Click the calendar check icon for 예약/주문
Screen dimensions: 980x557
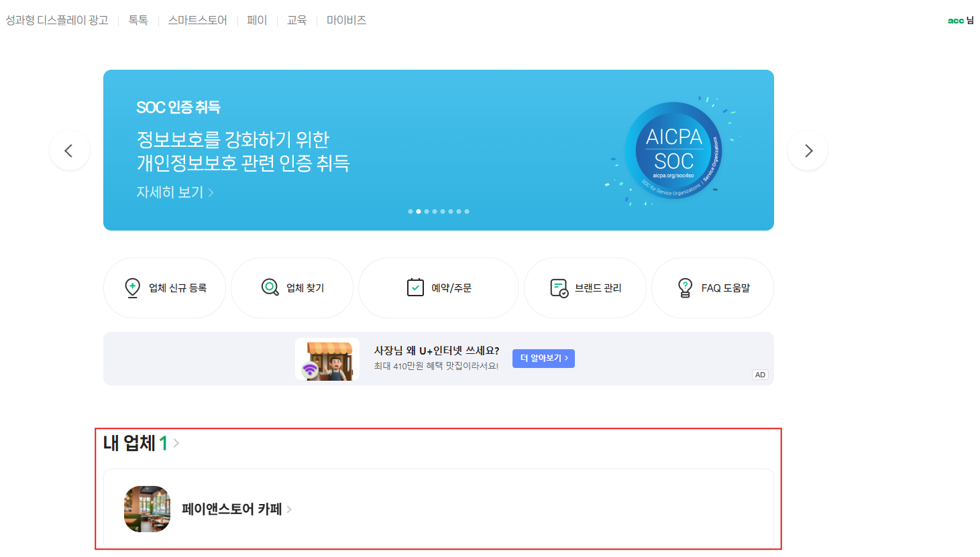tap(415, 288)
